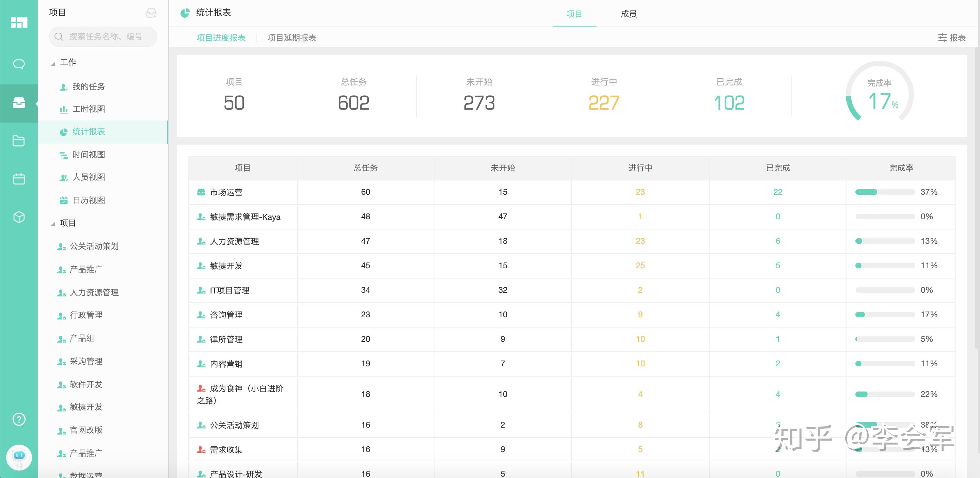Image resolution: width=980 pixels, height=478 pixels.
Task: Select the inbox tray icon in left rail
Action: [19, 103]
